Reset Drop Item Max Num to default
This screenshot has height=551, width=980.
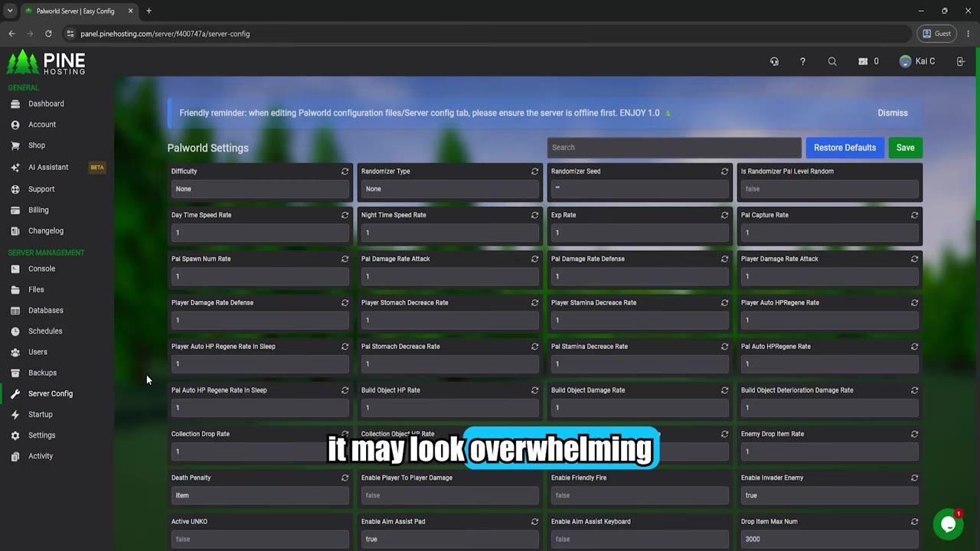click(x=914, y=521)
